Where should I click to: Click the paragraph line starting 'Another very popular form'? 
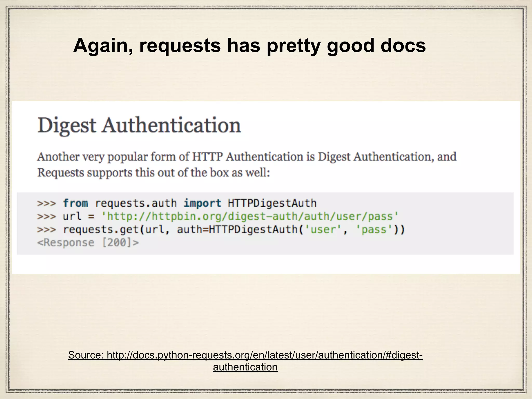tap(247, 157)
